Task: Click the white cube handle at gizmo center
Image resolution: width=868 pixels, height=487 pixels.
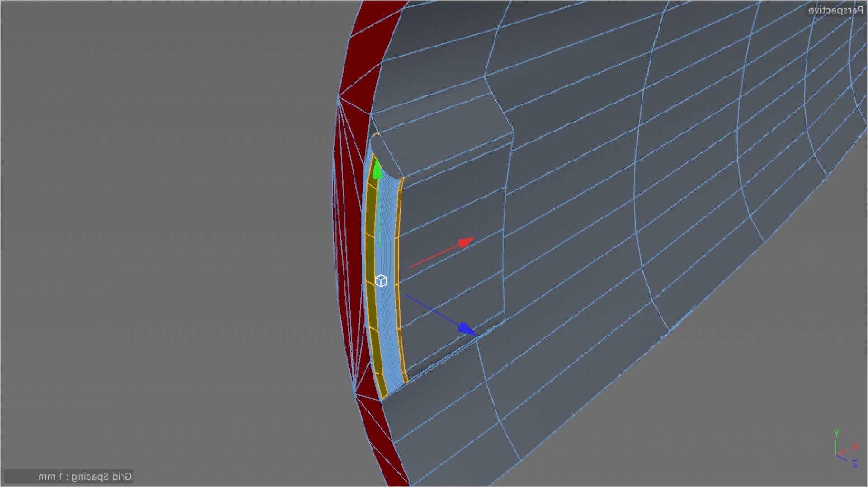Action: [381, 280]
